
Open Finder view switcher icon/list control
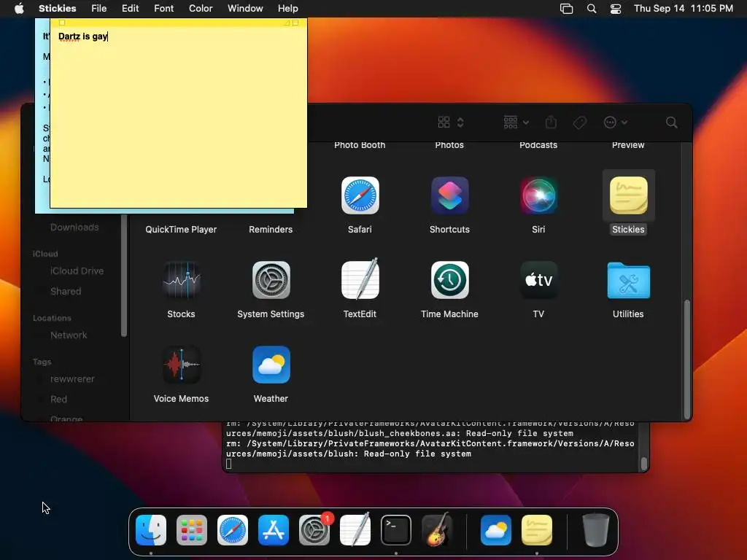tap(451, 122)
